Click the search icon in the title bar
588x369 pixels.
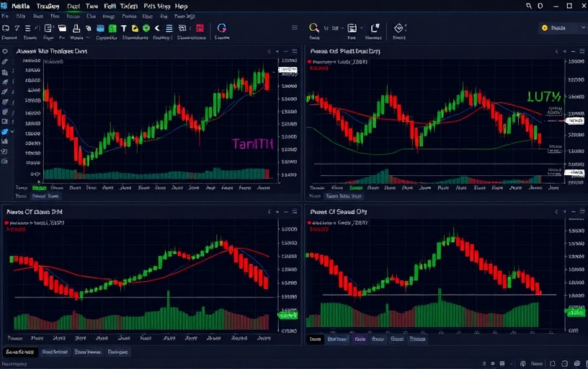pos(529,5)
